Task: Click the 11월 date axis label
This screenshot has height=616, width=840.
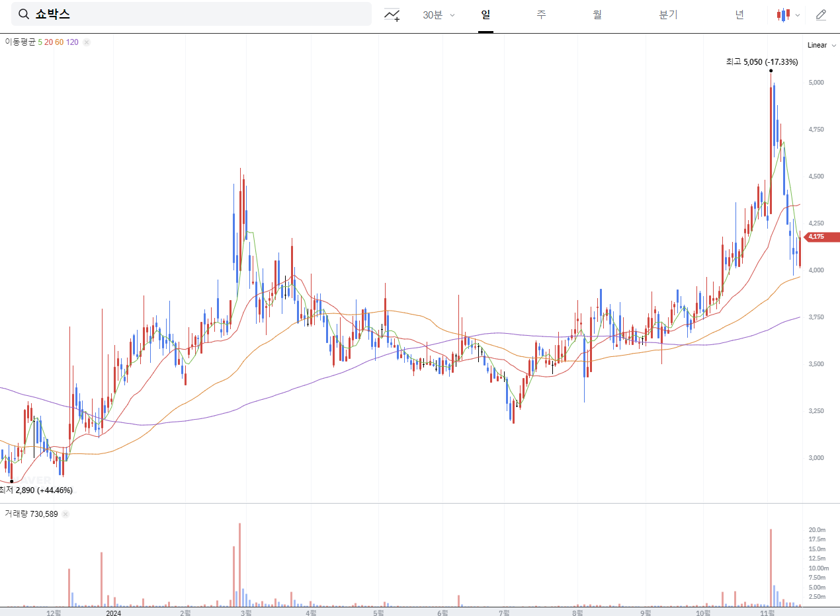Action: [767, 613]
